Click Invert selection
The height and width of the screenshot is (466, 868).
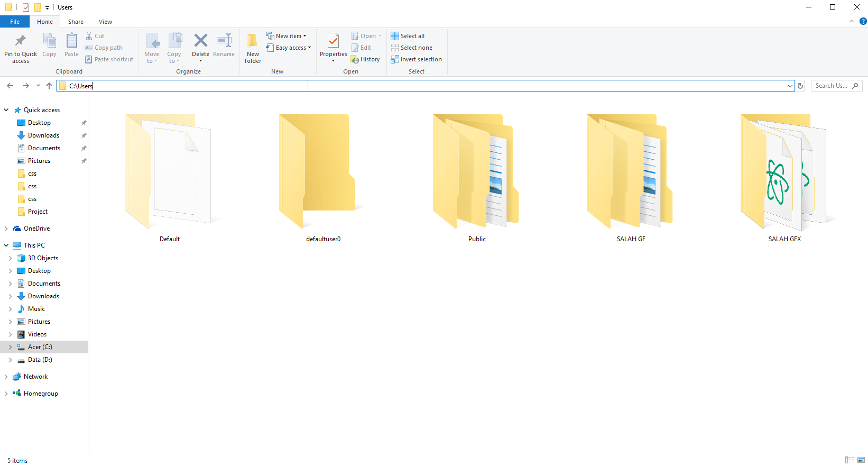[x=417, y=59]
